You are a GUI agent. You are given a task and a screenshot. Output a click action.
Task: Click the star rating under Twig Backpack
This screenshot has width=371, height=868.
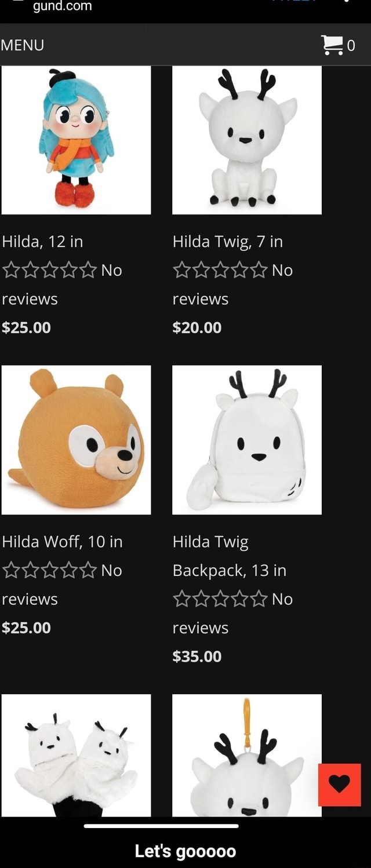tap(220, 599)
